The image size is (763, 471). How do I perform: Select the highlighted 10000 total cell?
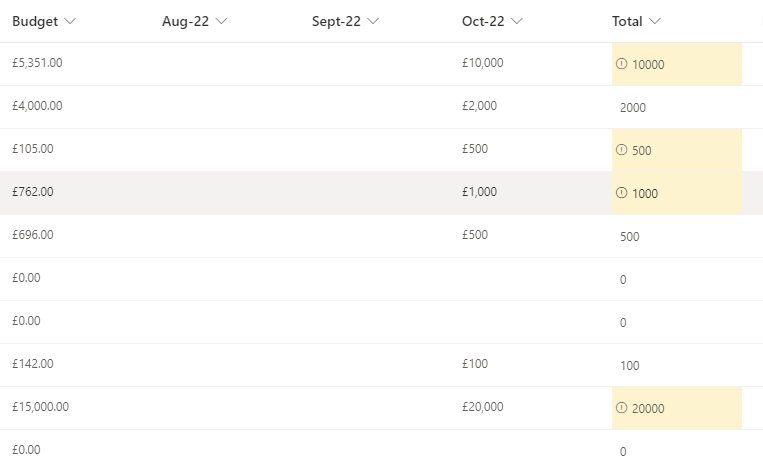[676, 64]
